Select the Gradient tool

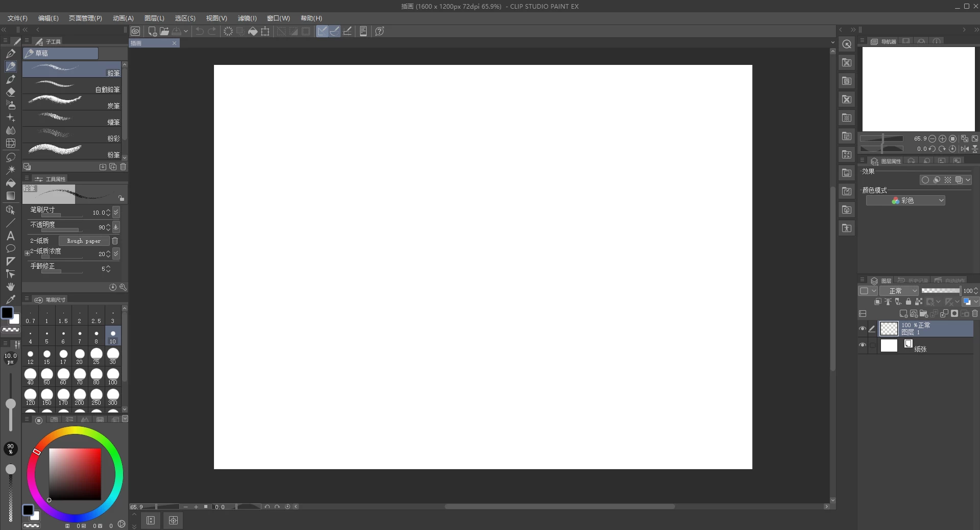[x=10, y=196]
